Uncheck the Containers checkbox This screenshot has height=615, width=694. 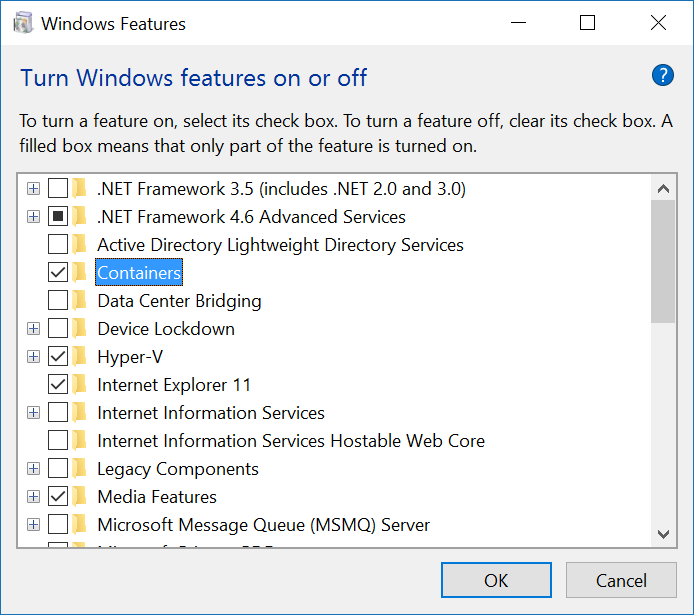click(x=58, y=273)
